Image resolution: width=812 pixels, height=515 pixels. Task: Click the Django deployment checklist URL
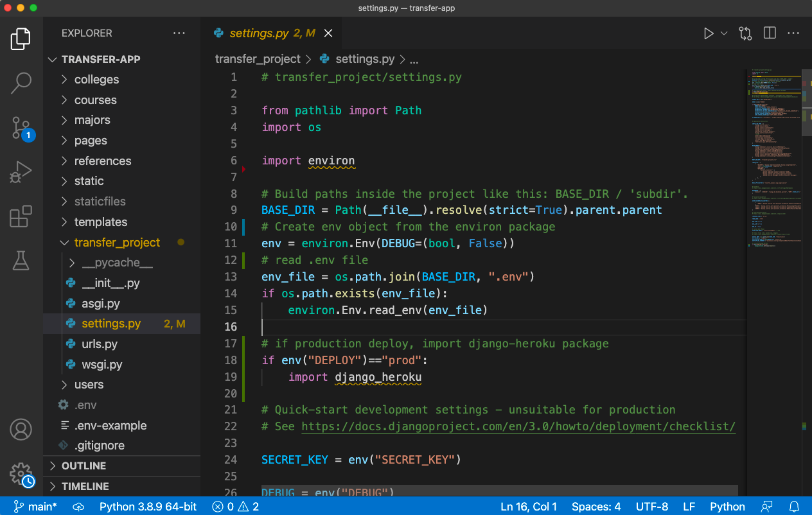[x=517, y=426]
